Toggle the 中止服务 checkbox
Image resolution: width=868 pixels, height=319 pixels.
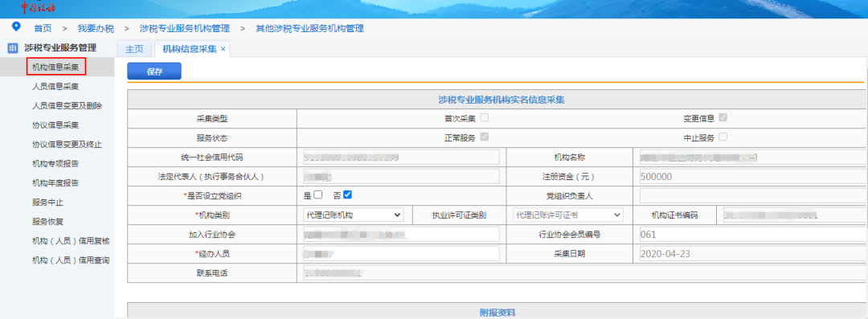(x=723, y=137)
